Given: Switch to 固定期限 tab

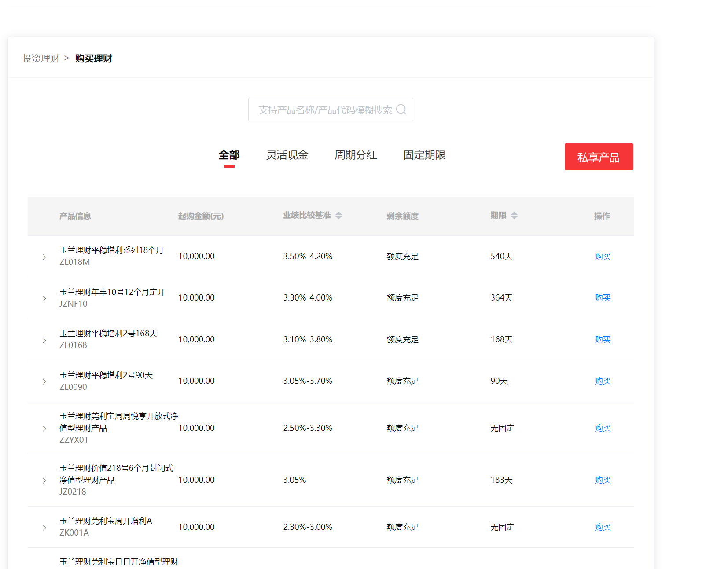Looking at the screenshot, I should click(424, 155).
